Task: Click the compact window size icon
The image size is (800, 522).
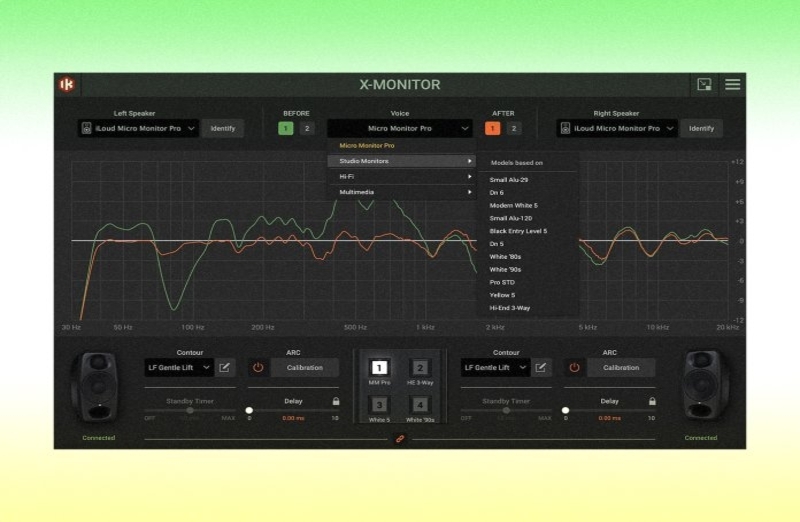Action: tap(704, 84)
